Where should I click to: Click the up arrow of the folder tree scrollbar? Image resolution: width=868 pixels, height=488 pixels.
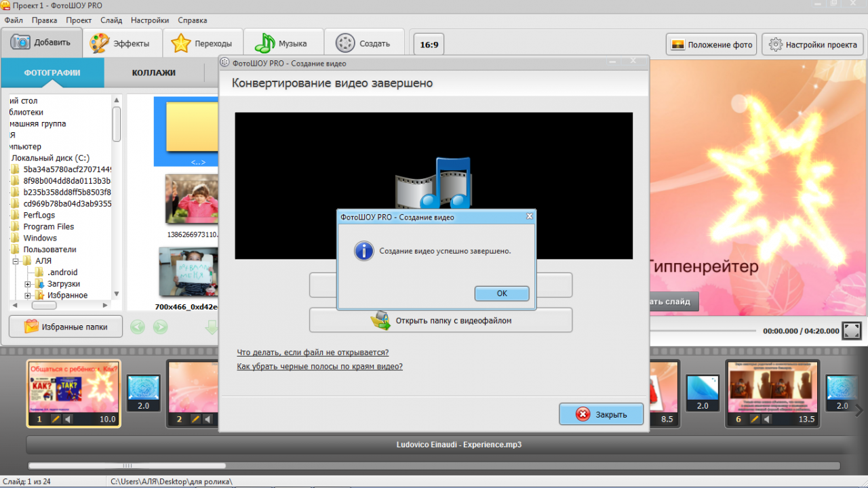(x=117, y=100)
